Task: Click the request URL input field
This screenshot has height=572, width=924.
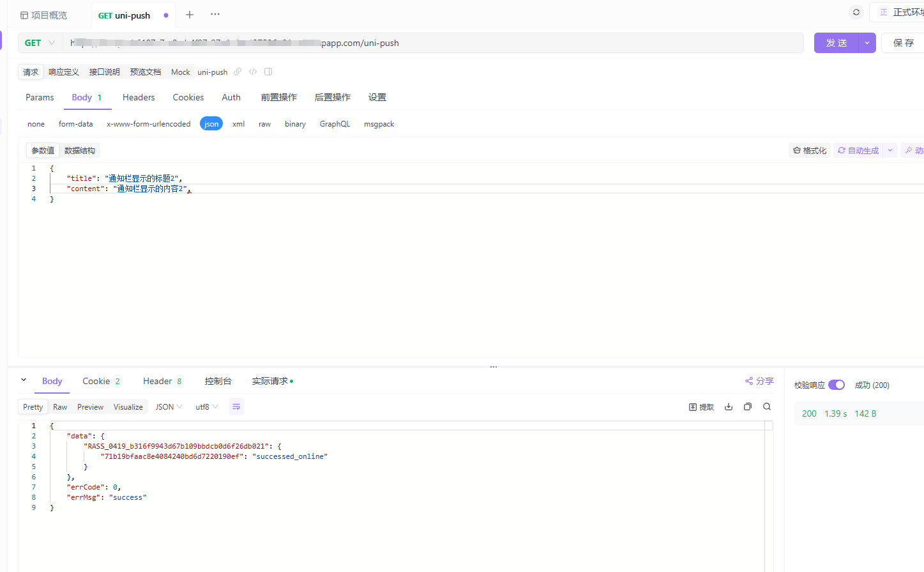Action: point(434,43)
